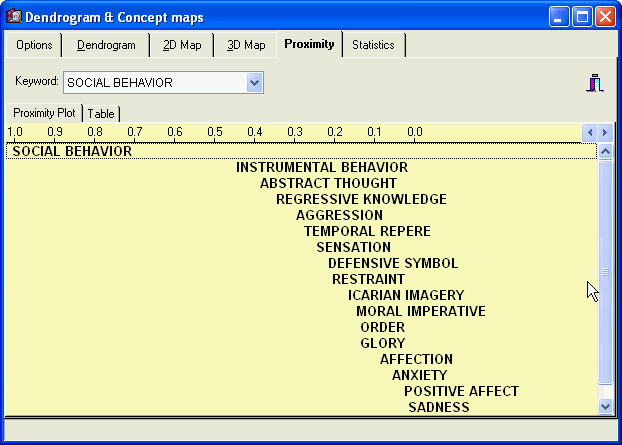Show the Statistics tab

click(x=373, y=45)
